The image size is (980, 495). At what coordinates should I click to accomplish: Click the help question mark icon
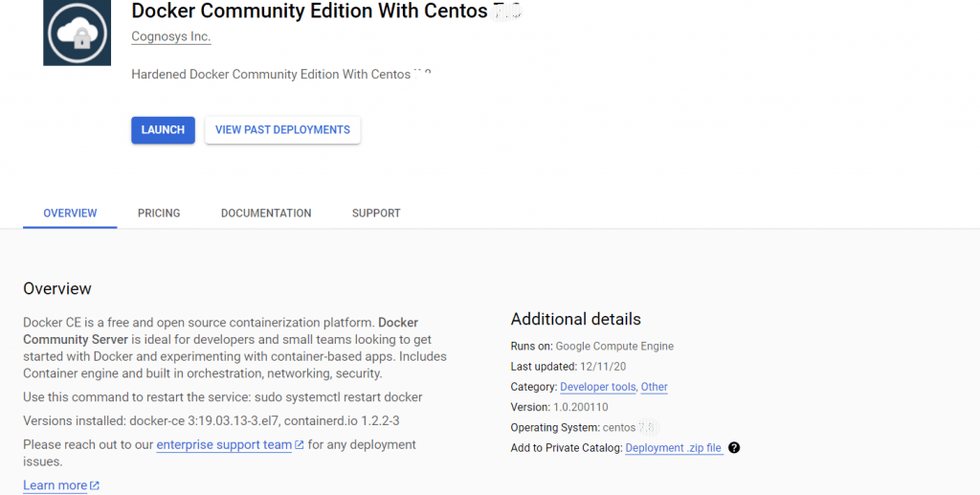click(x=734, y=448)
